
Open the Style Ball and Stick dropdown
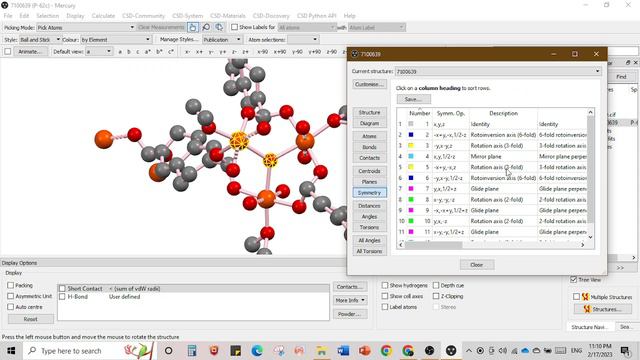40,40
